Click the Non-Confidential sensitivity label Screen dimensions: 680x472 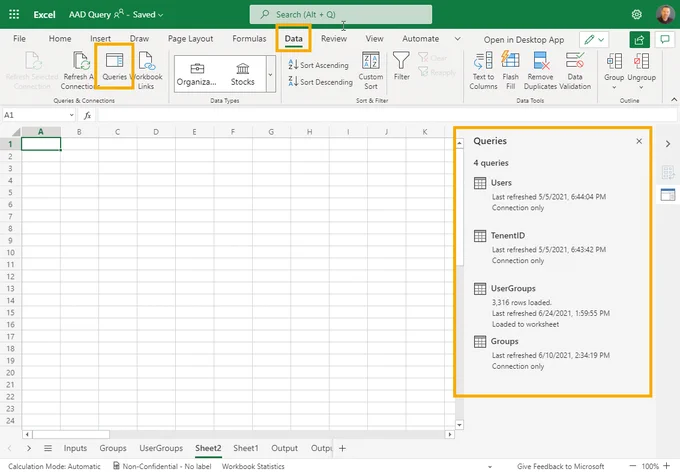click(x=162, y=466)
